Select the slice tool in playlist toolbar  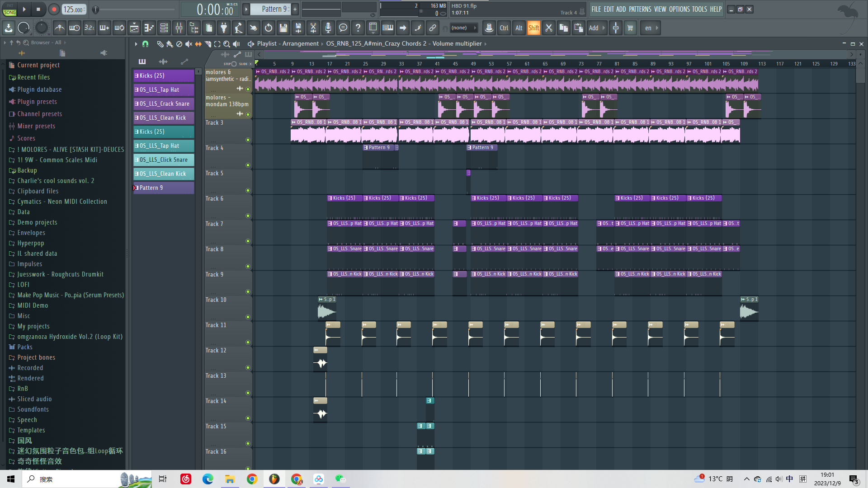tap(208, 44)
